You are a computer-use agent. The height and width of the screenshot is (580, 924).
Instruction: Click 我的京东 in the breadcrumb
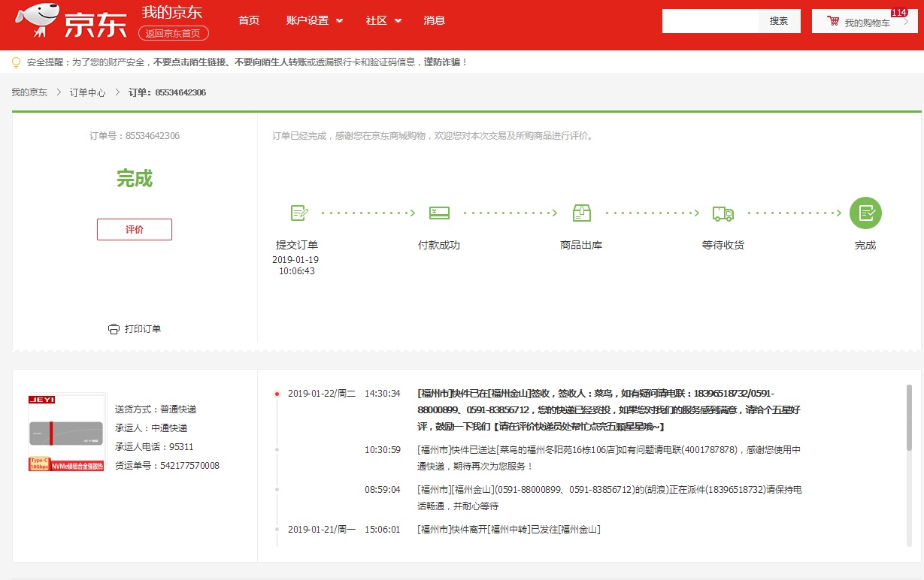point(29,92)
